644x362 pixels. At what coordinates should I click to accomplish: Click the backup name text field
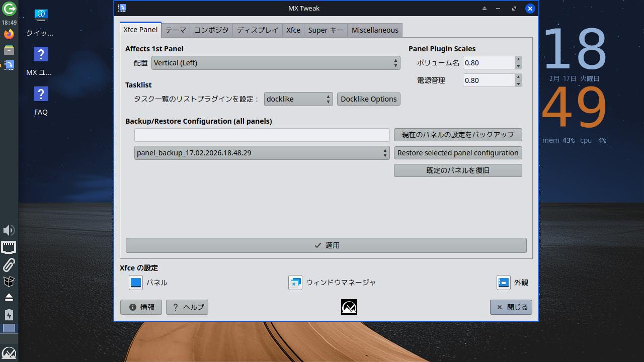coord(262,135)
